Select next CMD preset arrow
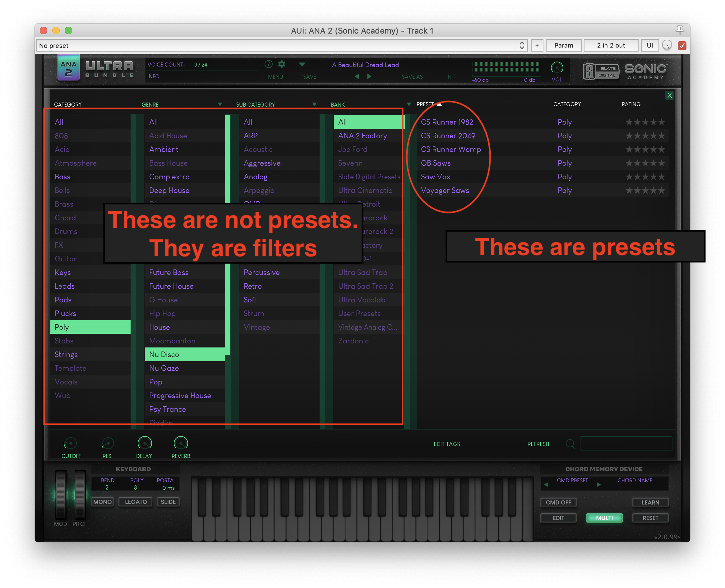725x588 pixels. (599, 485)
